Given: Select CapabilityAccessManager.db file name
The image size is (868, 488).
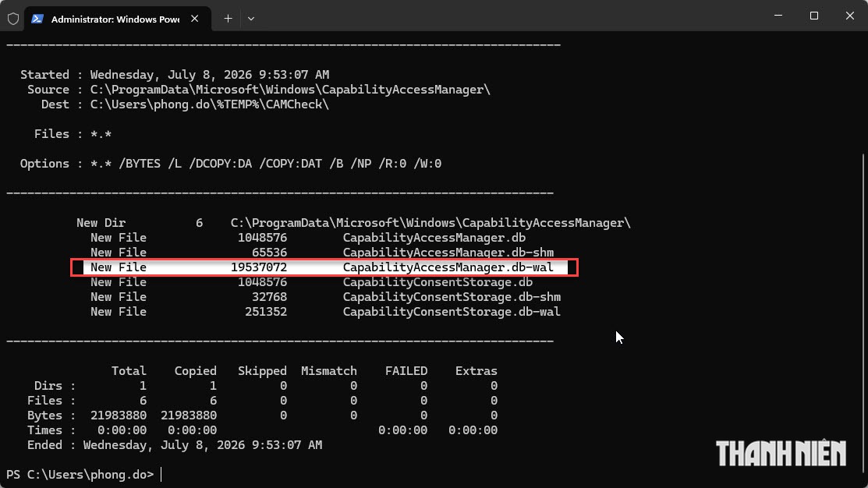Looking at the screenshot, I should [x=434, y=238].
